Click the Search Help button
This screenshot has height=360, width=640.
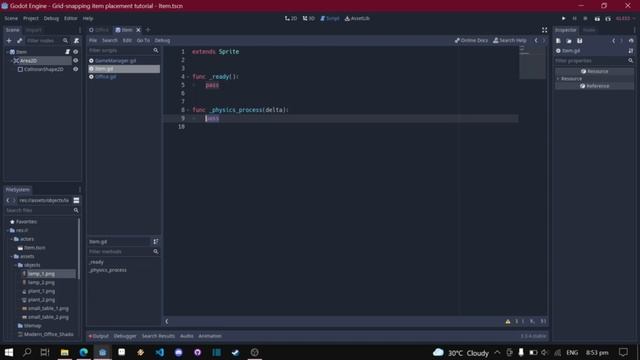point(510,40)
